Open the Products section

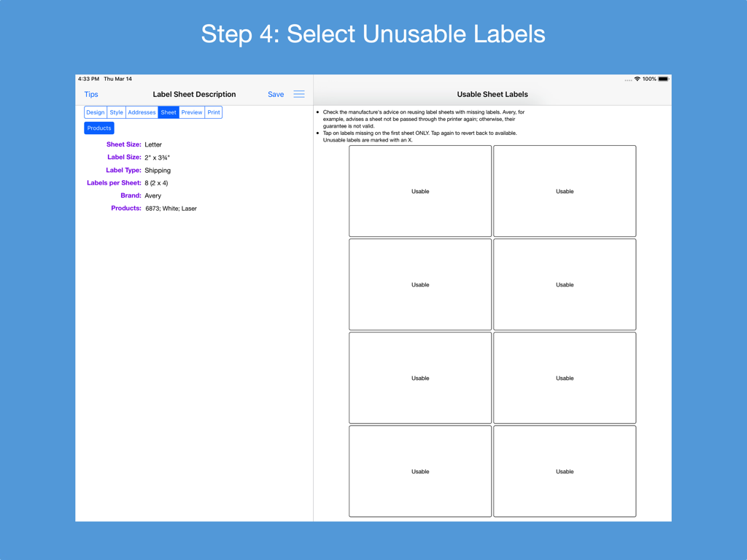tap(98, 128)
